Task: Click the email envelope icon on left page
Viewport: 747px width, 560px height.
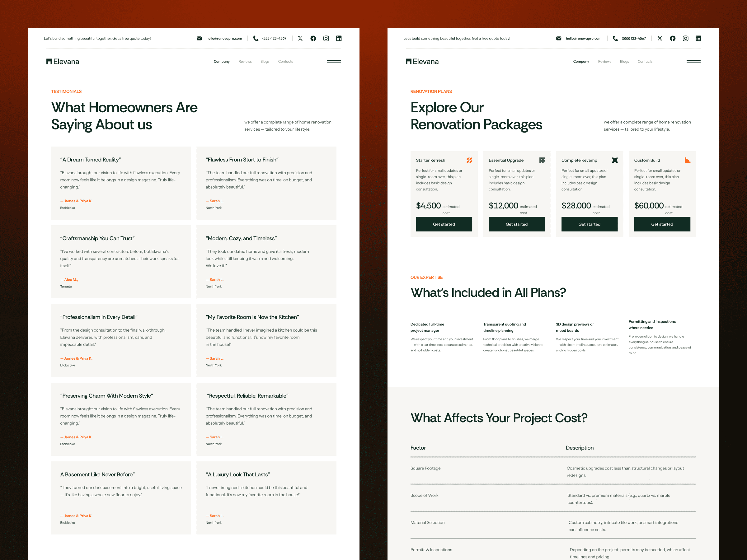Action: [x=199, y=39]
